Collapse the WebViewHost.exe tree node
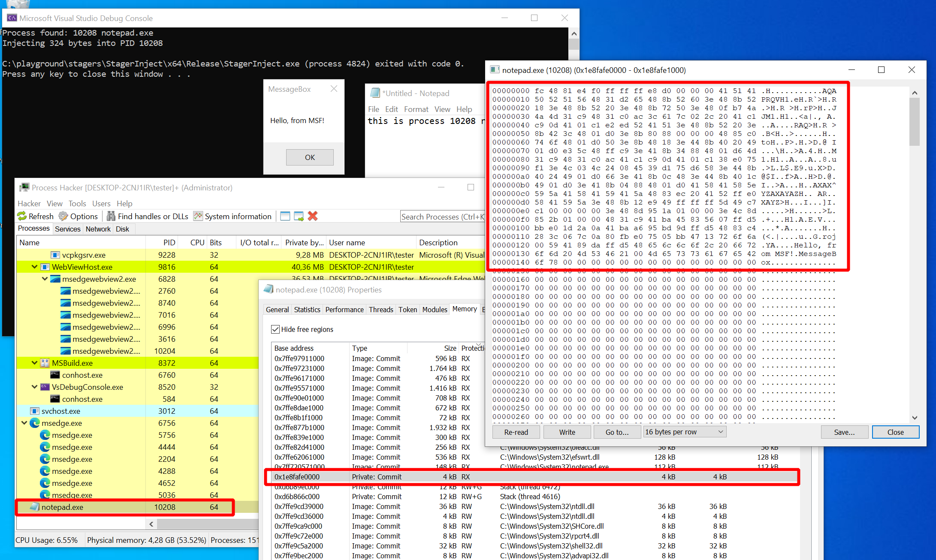Viewport: 936px width, 560px height. (x=34, y=267)
